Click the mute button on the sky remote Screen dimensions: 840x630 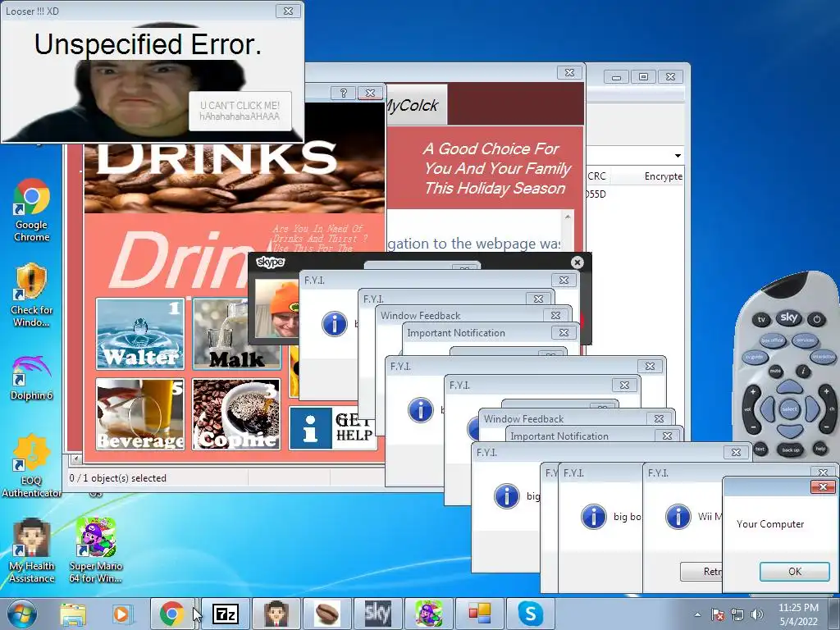tap(776, 371)
